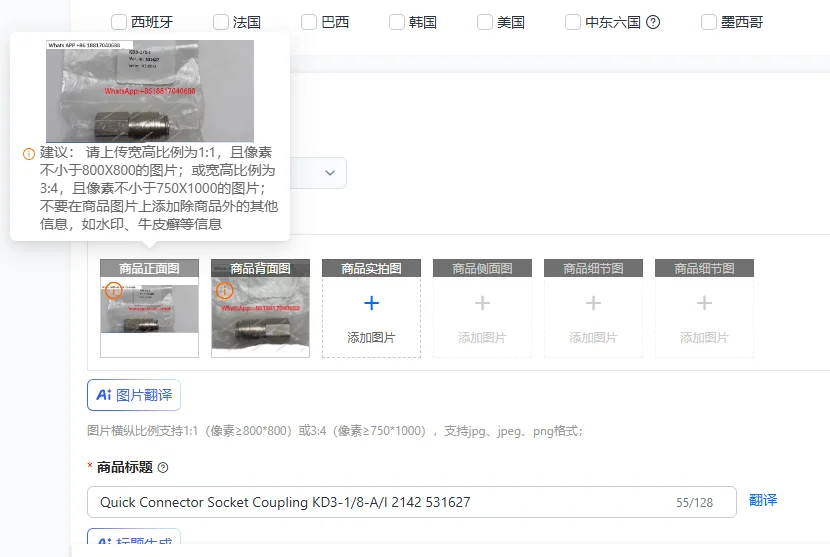This screenshot has height=557, width=830.
Task: Click the AI 图片翻译 button
Action: coord(134,395)
